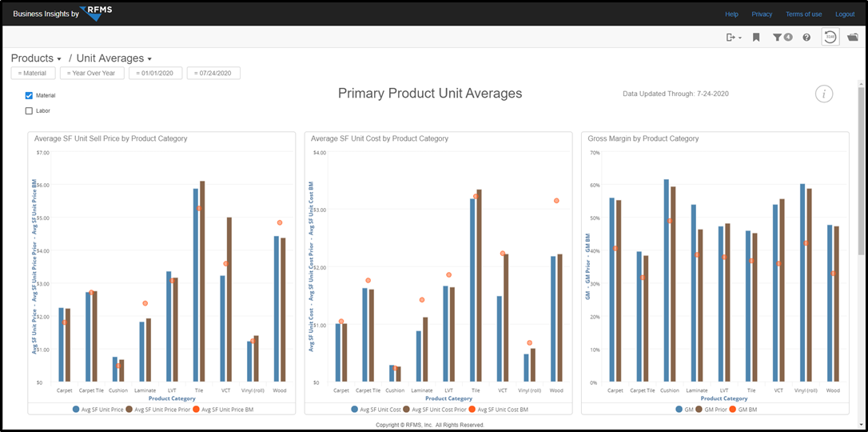
Task: Click the Tile blue bar in Sell Price chart
Action: 195,286
